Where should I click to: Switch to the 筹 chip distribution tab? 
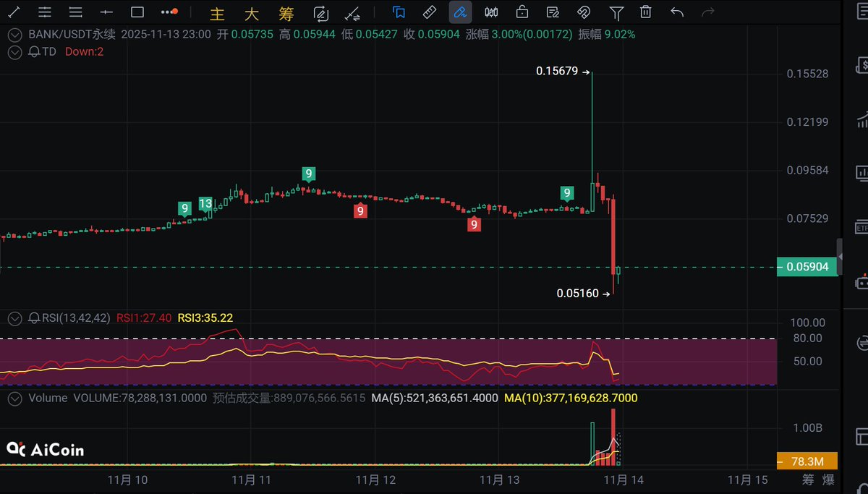click(x=286, y=13)
